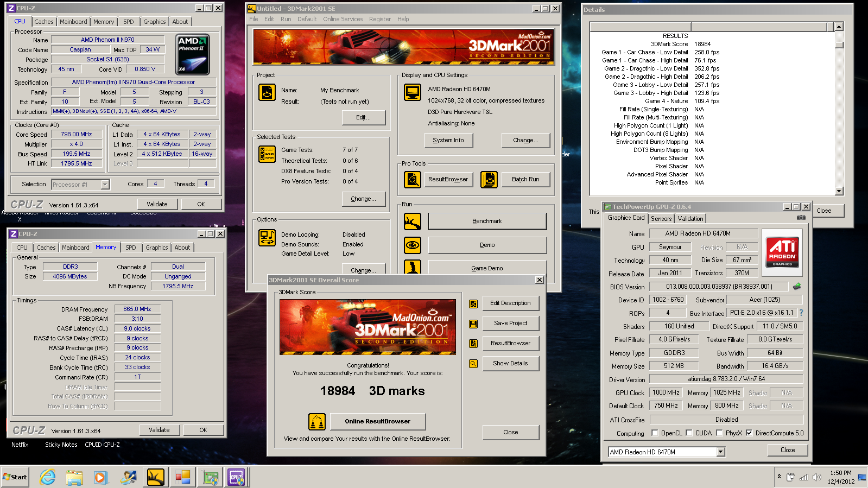
Task: Open the File menu in 3DMark2001
Action: click(254, 19)
